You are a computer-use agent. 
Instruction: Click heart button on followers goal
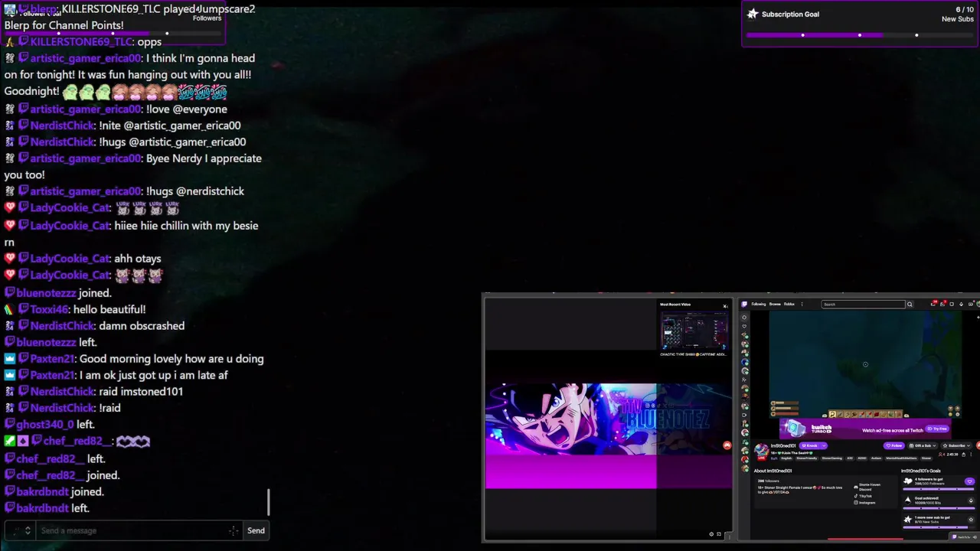tap(969, 481)
